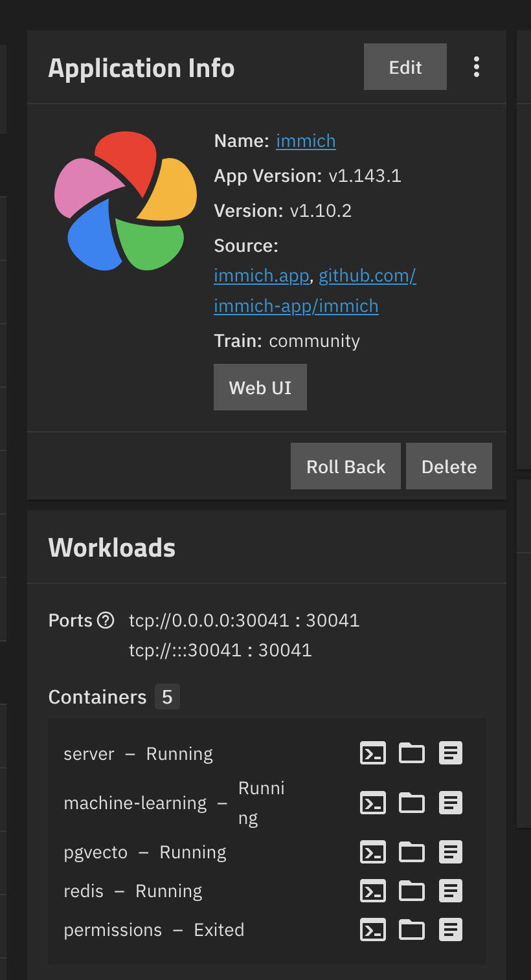Click the tcp://:::30041 port entry
Screen dimensions: 531x980
tap(220, 650)
